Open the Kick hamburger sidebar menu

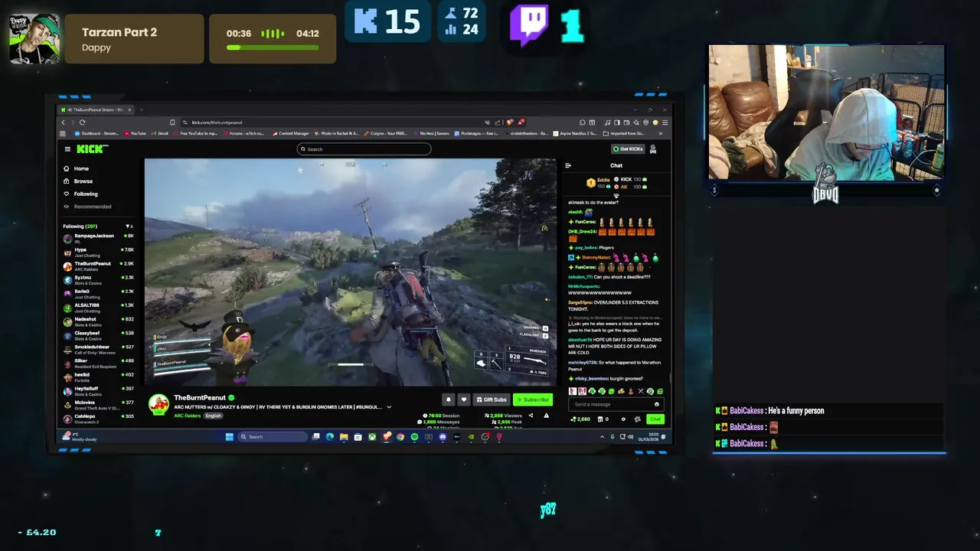(67, 149)
